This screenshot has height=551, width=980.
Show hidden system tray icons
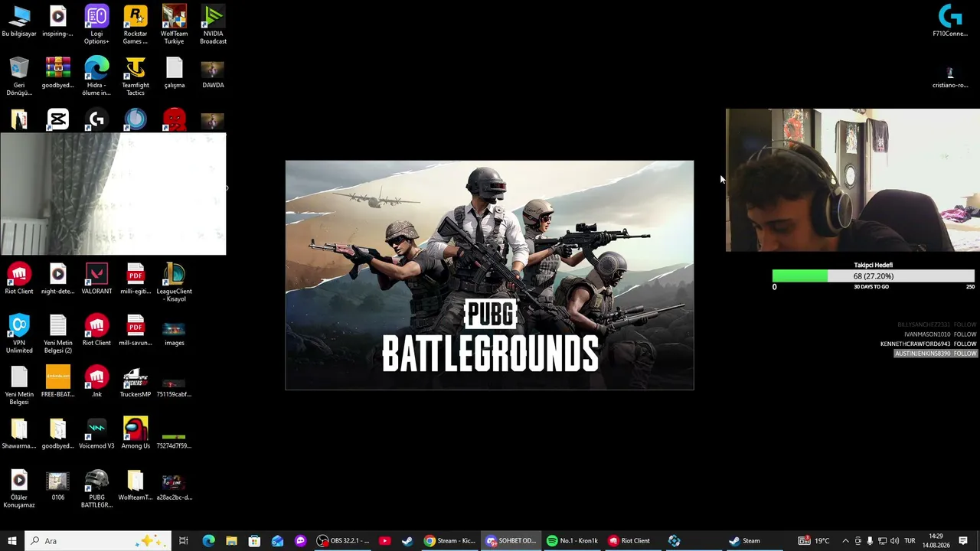pyautogui.click(x=845, y=541)
